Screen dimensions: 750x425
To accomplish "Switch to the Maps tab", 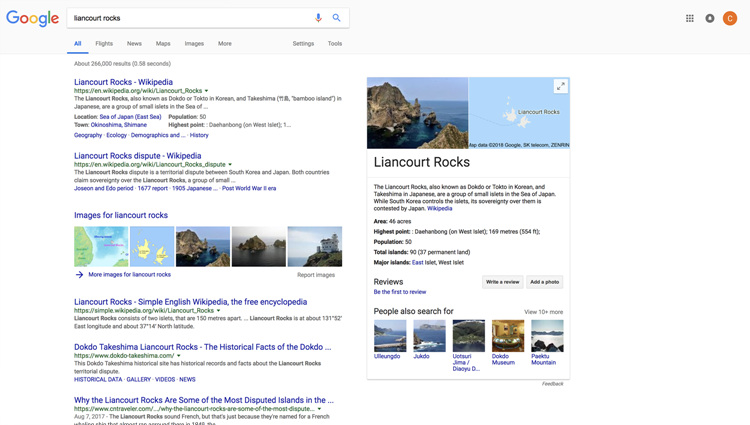I will pyautogui.click(x=163, y=44).
